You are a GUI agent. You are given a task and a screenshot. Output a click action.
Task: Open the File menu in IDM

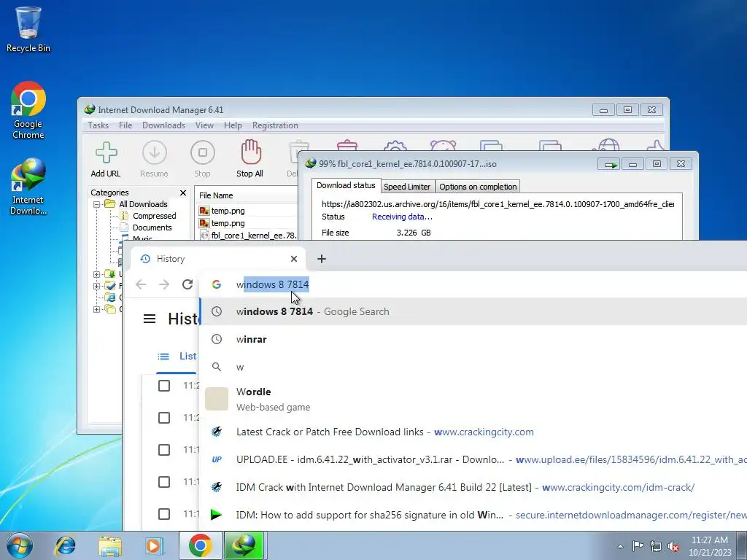(125, 125)
